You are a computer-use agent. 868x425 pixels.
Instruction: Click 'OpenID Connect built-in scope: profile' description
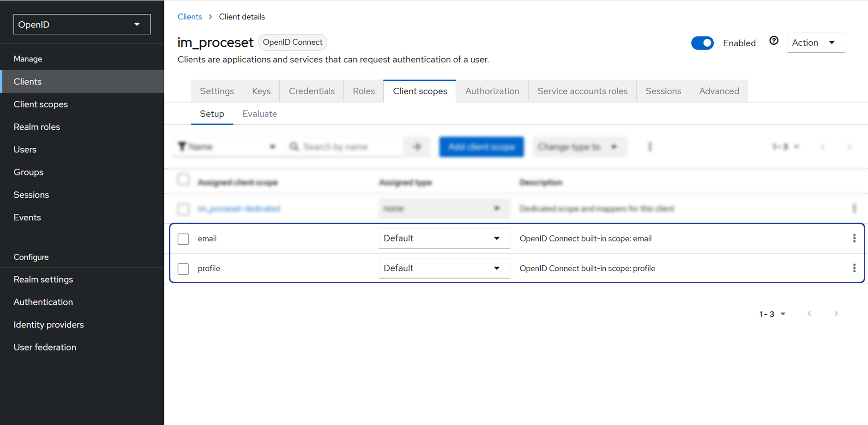587,268
